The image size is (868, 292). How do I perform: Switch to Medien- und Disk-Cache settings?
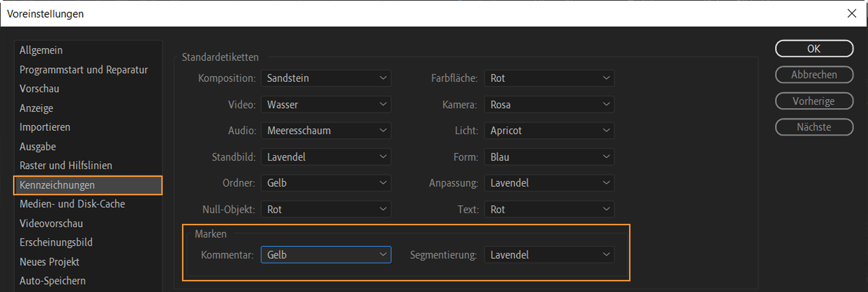(72, 204)
